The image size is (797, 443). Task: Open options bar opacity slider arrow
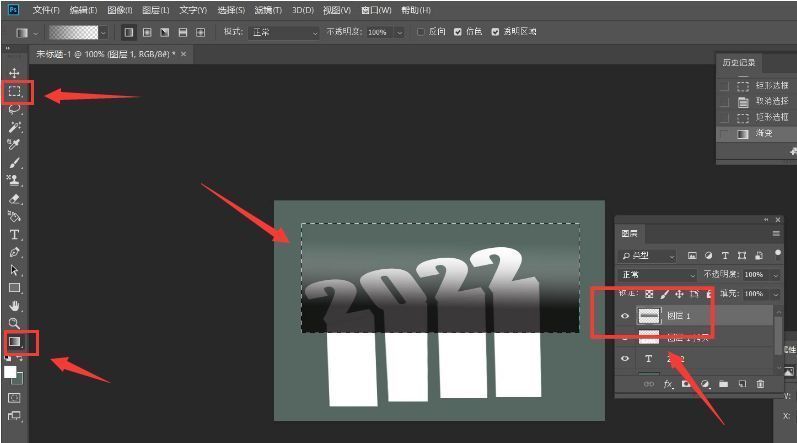tap(400, 32)
